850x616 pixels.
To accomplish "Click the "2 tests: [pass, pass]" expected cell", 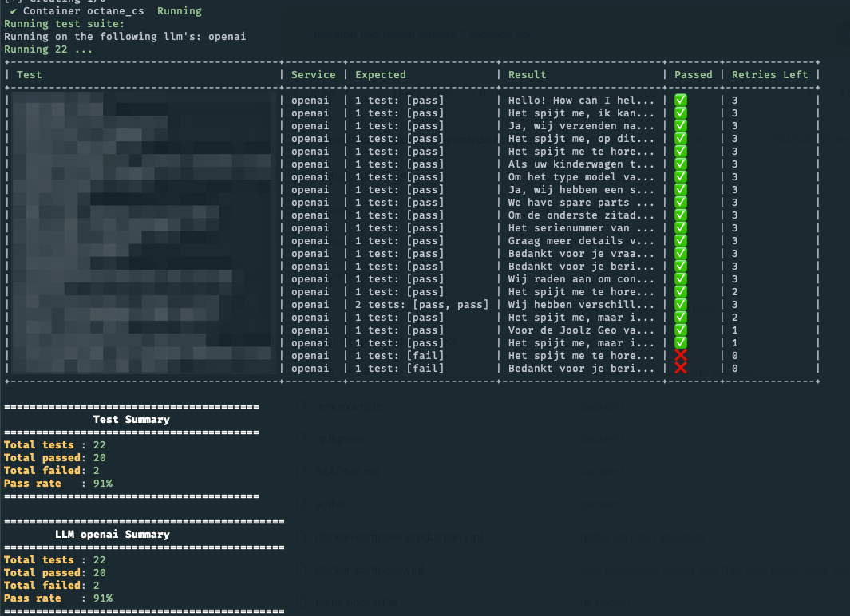I will (x=422, y=305).
